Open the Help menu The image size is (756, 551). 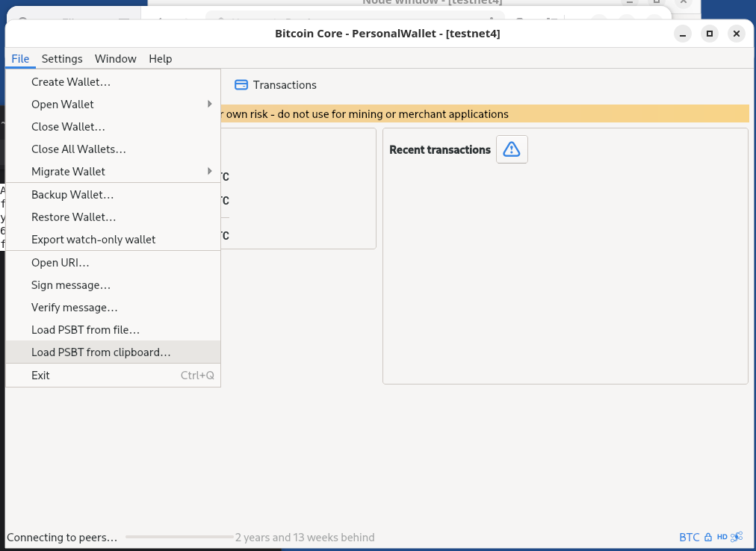click(x=160, y=59)
